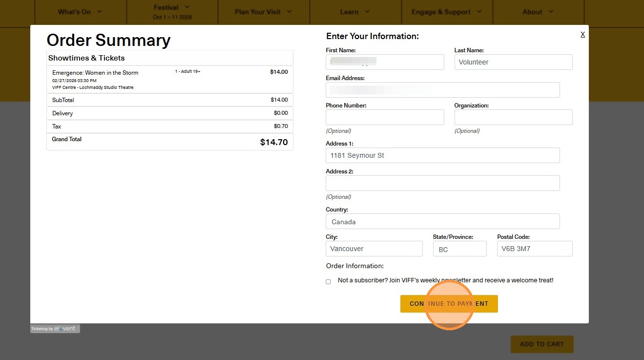
Task: Edit the Address 1 field
Action: [x=442, y=155]
